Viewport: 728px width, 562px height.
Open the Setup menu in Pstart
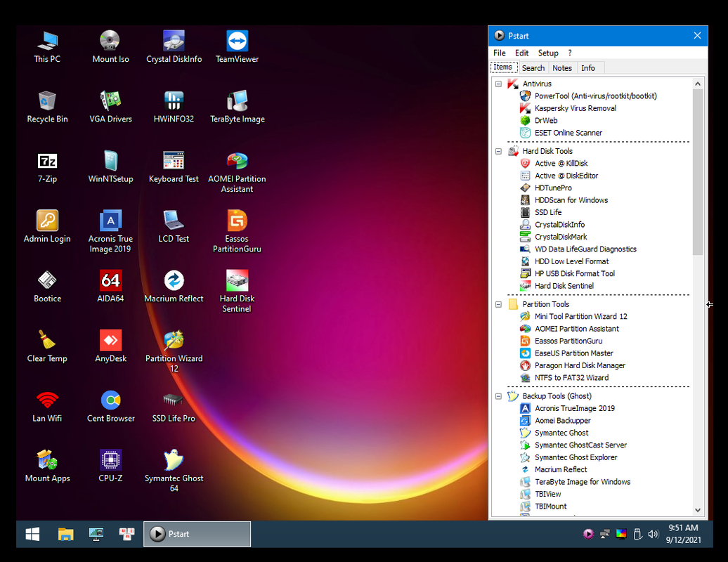point(548,53)
